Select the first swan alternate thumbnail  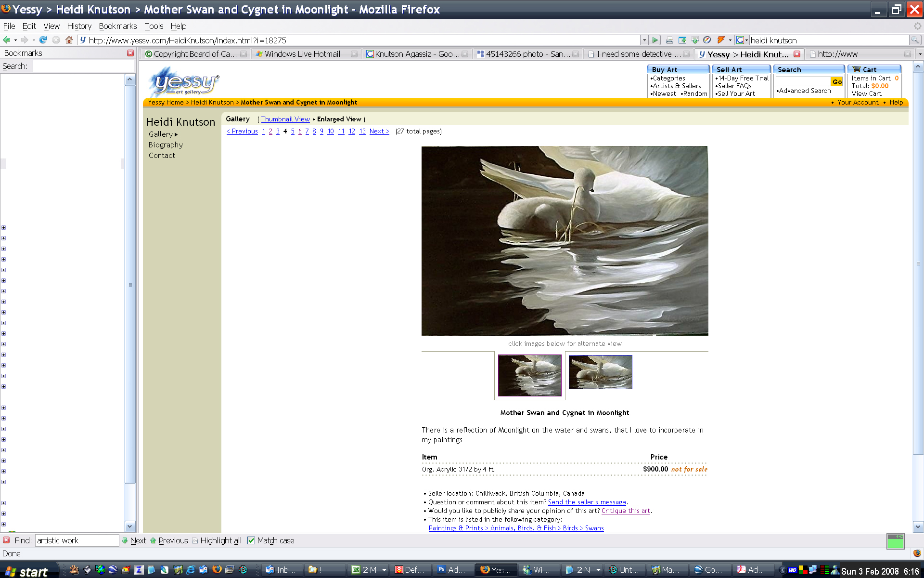pyautogui.click(x=529, y=375)
